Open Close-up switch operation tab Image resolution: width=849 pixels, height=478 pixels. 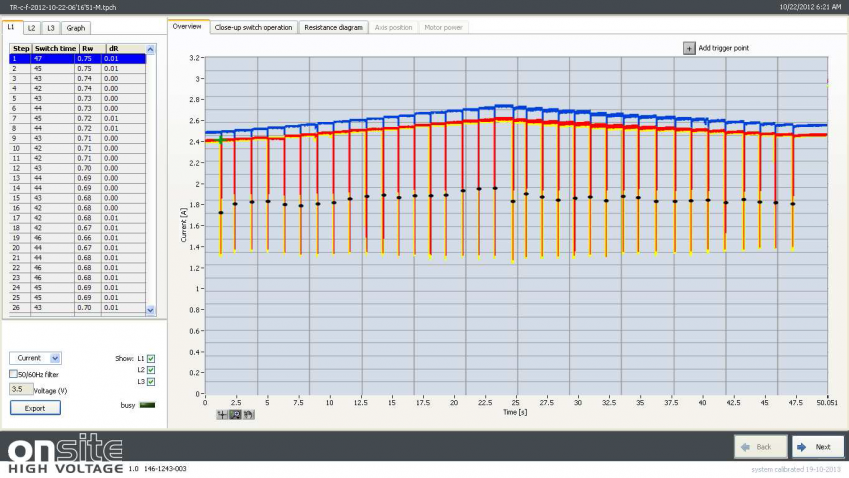(x=253, y=27)
